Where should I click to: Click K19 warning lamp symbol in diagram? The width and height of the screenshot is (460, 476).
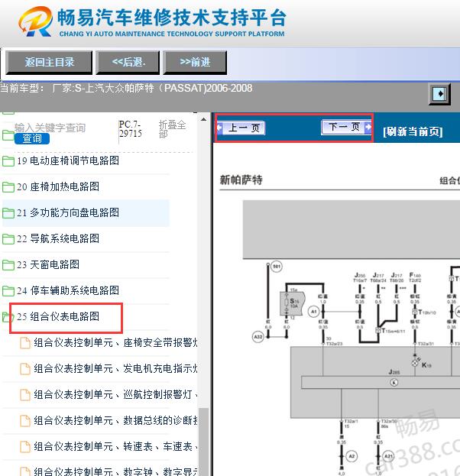tap(415, 362)
